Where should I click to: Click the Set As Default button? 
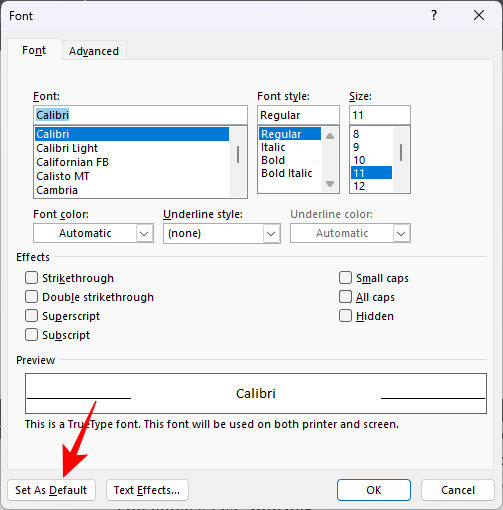(x=51, y=490)
